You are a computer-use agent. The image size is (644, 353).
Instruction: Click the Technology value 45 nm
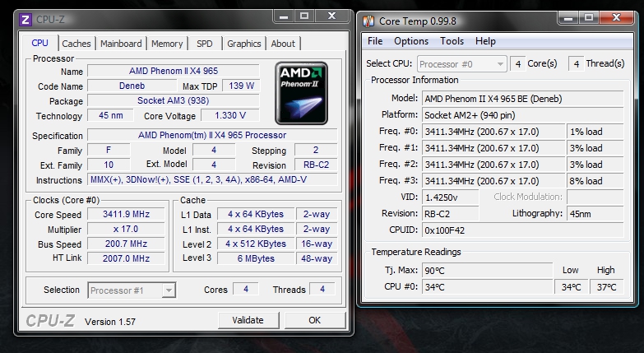(110, 115)
